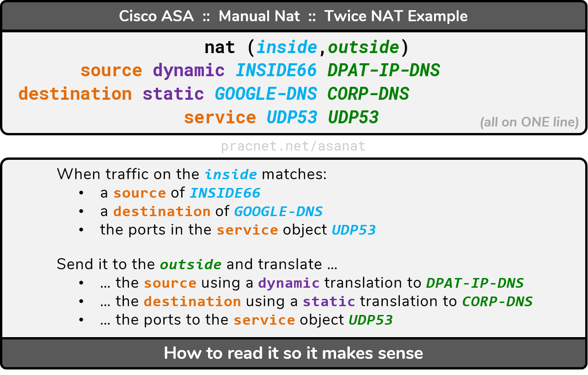Image resolution: width=588 pixels, height=375 pixels.
Task: Click green 'outside' in nat parentheses
Action: pos(363,47)
